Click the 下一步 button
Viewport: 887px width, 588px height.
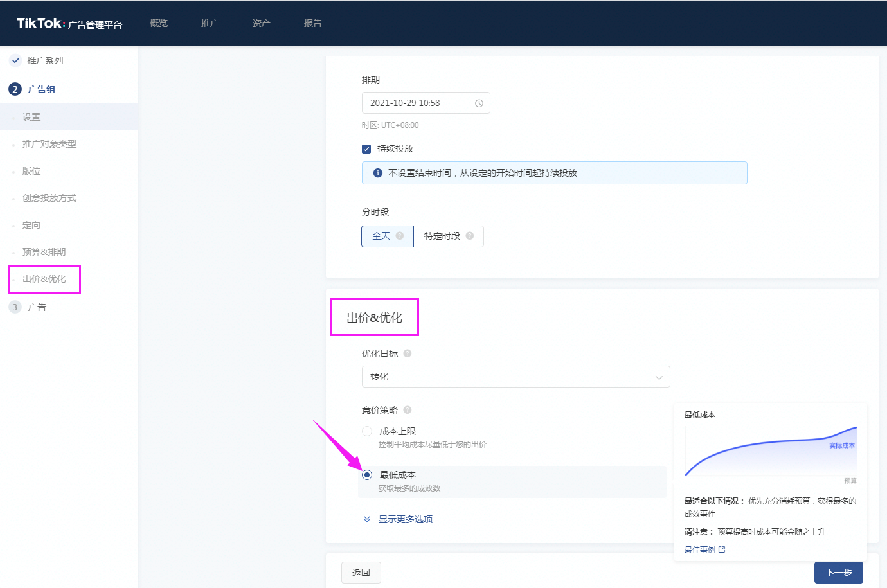coord(839,573)
